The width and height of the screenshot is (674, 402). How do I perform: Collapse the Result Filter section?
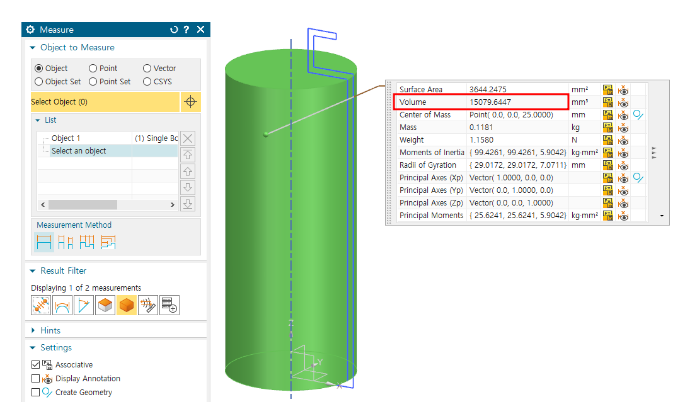33,271
